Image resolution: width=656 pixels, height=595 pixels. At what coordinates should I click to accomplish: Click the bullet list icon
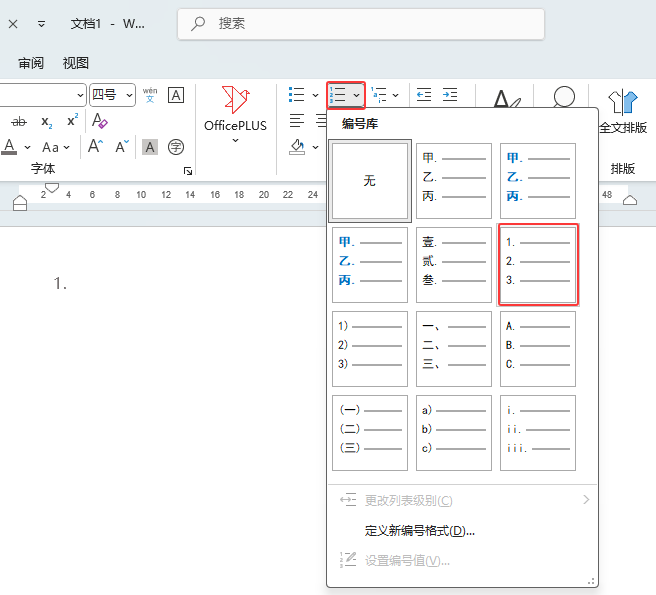click(296, 95)
